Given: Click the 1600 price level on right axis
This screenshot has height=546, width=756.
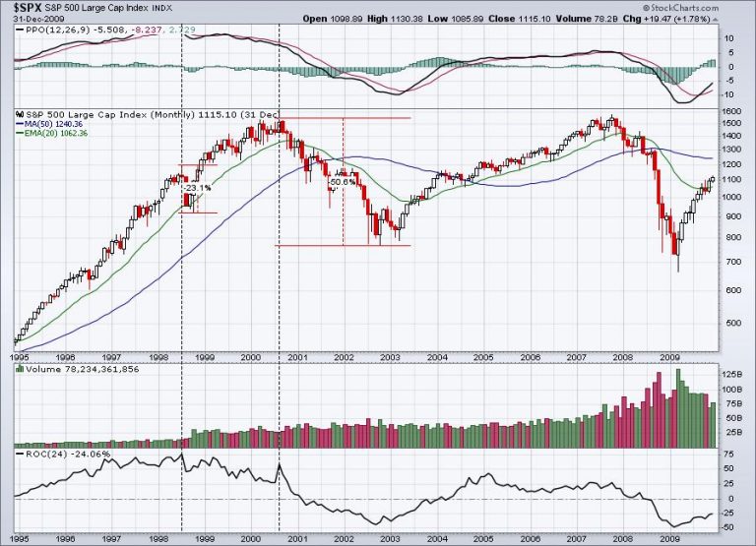Looking at the screenshot, I should [731, 111].
